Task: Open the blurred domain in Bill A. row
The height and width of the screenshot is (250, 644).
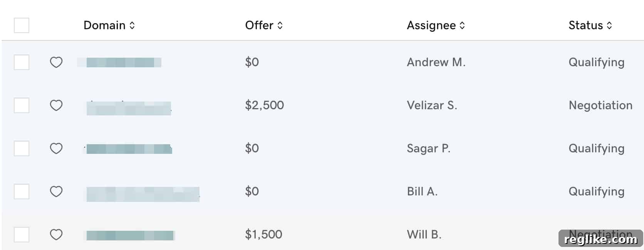Action: click(143, 194)
